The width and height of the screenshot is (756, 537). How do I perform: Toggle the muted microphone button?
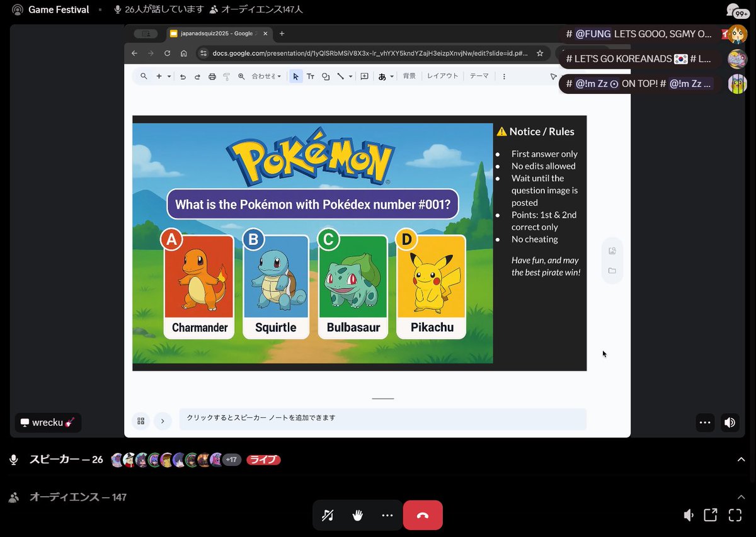[328, 516]
